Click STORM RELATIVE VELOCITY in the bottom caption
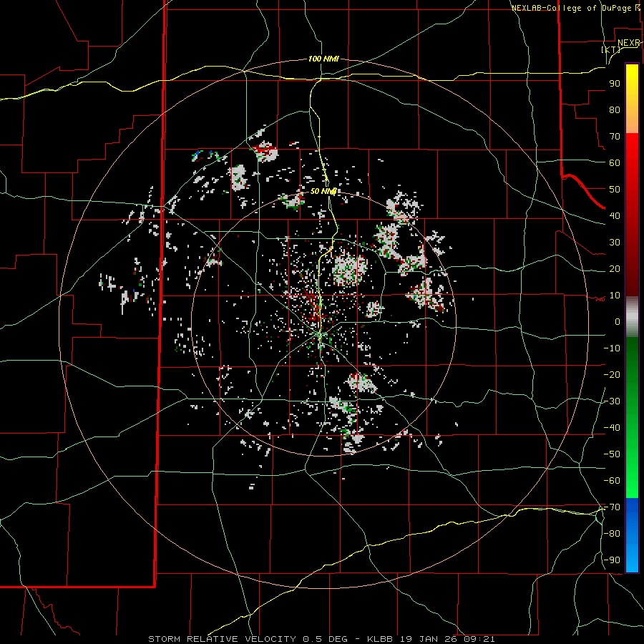Screen dimensions: 644x644 [223, 639]
